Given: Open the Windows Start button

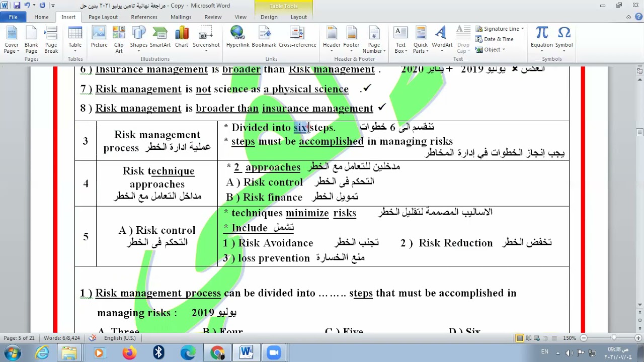Looking at the screenshot, I should (x=12, y=353).
